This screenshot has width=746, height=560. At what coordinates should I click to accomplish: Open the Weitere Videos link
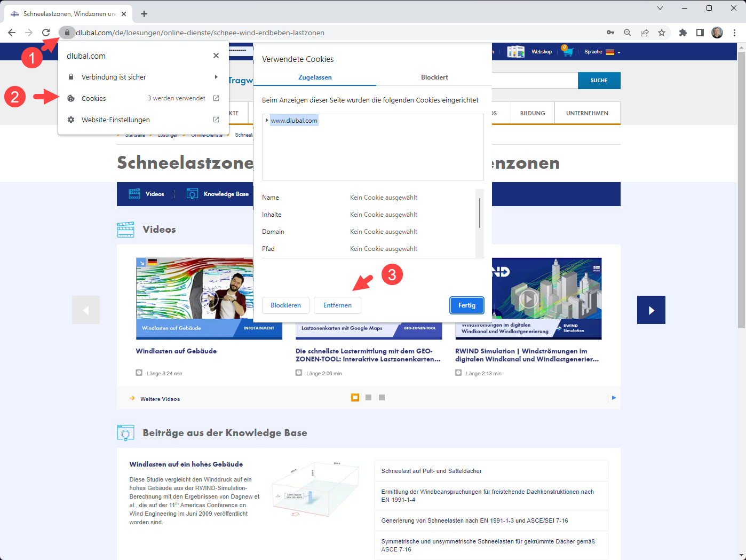click(161, 399)
